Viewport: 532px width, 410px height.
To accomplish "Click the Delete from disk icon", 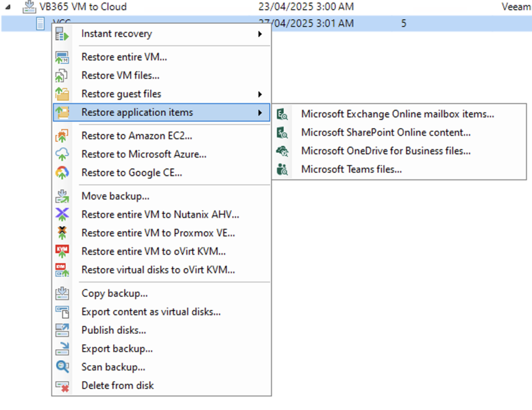I will (x=62, y=386).
